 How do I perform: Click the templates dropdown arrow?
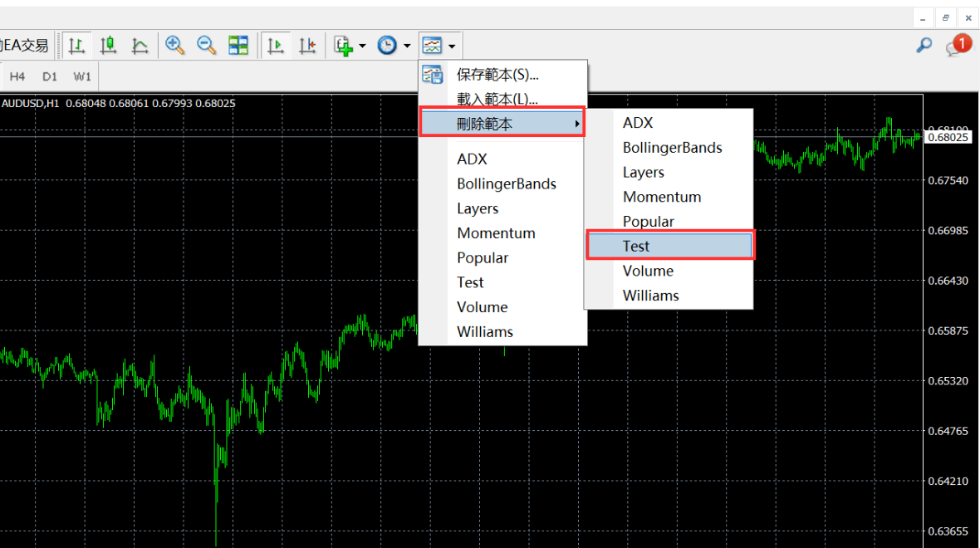(x=452, y=46)
